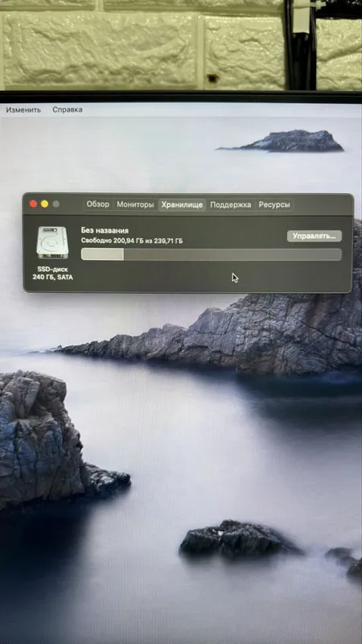Viewport: 362px width, 644px height.
Task: Click the Свободно 200,94 ГБ text
Action: point(113,241)
